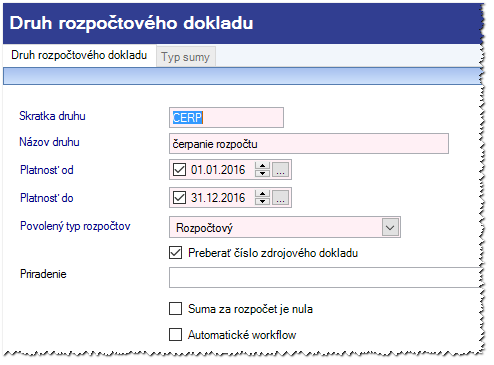Enable the Automatické workflow checkbox

[x=176, y=334]
